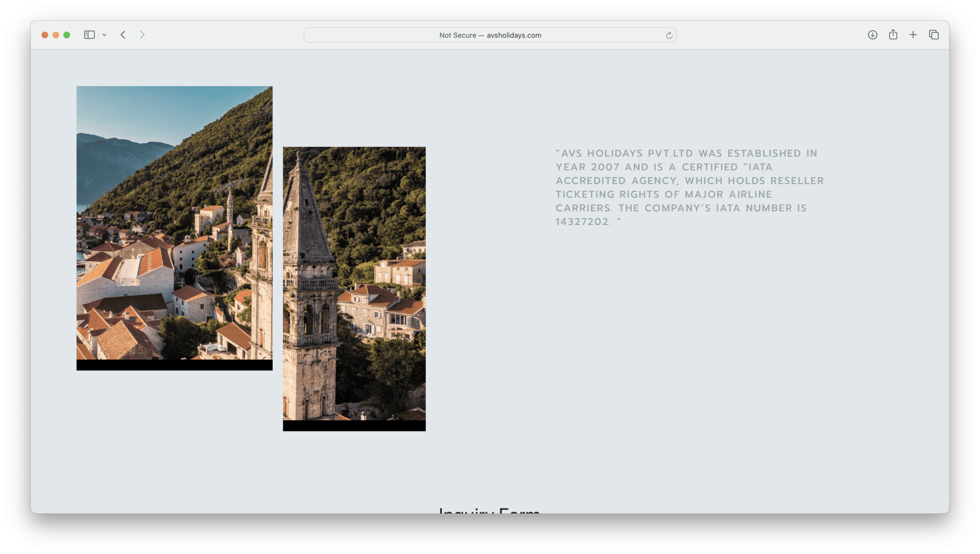Screen dimensions: 980x554
Task: Go forward to the next page
Action: (x=142, y=35)
